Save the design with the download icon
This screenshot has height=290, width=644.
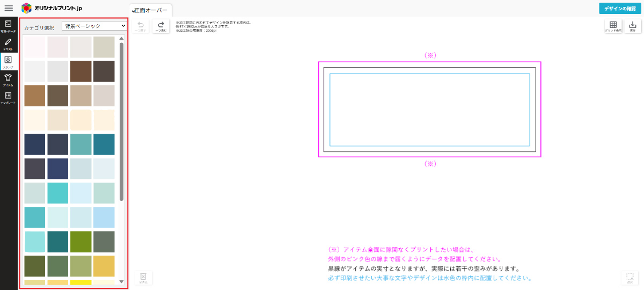tap(632, 26)
